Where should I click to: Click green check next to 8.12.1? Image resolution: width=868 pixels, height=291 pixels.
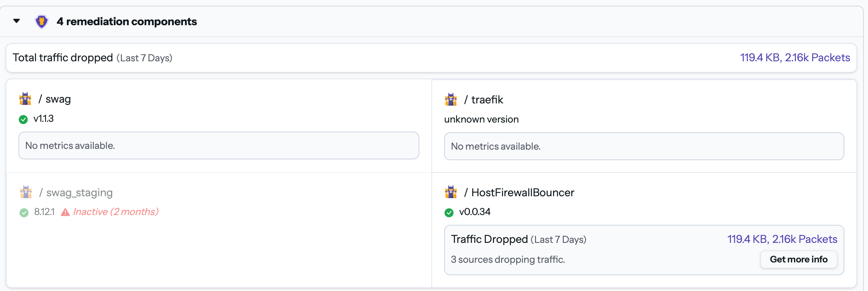pos(24,212)
